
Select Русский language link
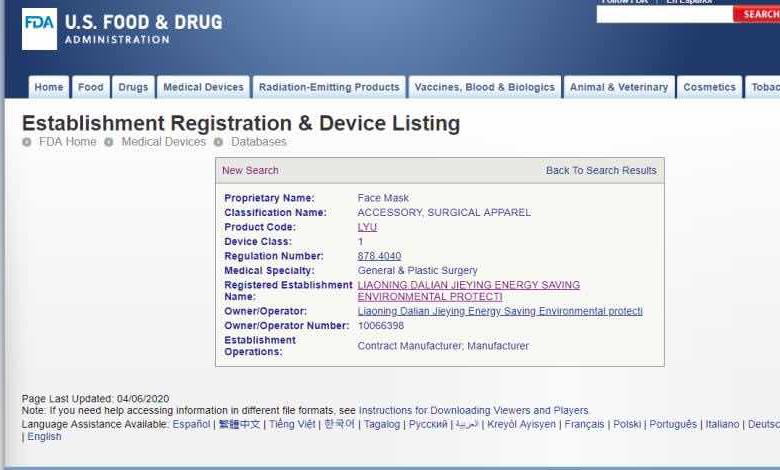click(x=428, y=424)
